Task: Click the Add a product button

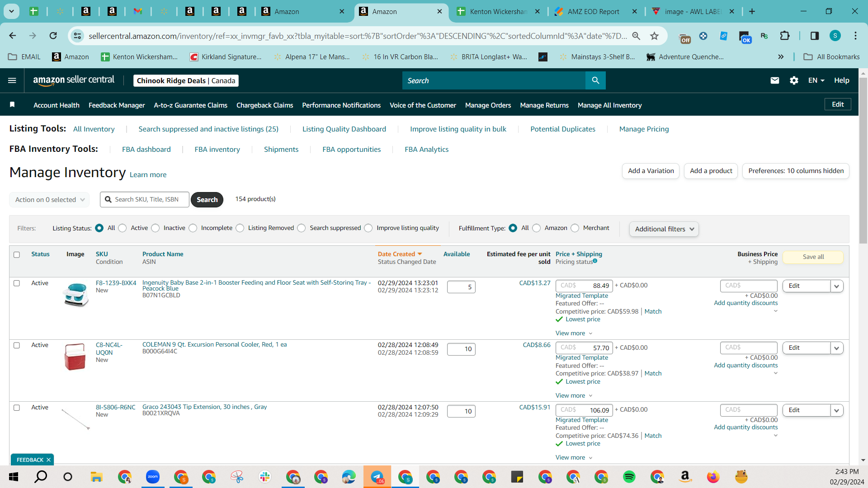Action: [x=711, y=171]
